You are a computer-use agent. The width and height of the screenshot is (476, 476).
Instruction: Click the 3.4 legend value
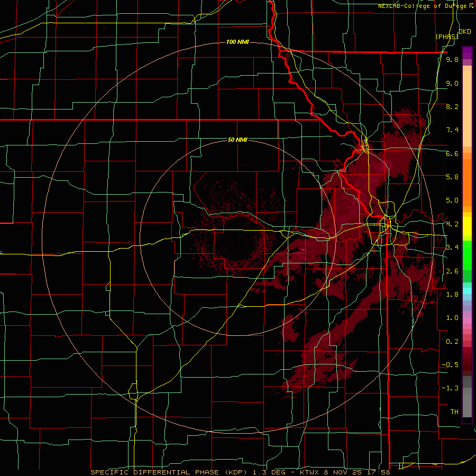click(x=452, y=248)
